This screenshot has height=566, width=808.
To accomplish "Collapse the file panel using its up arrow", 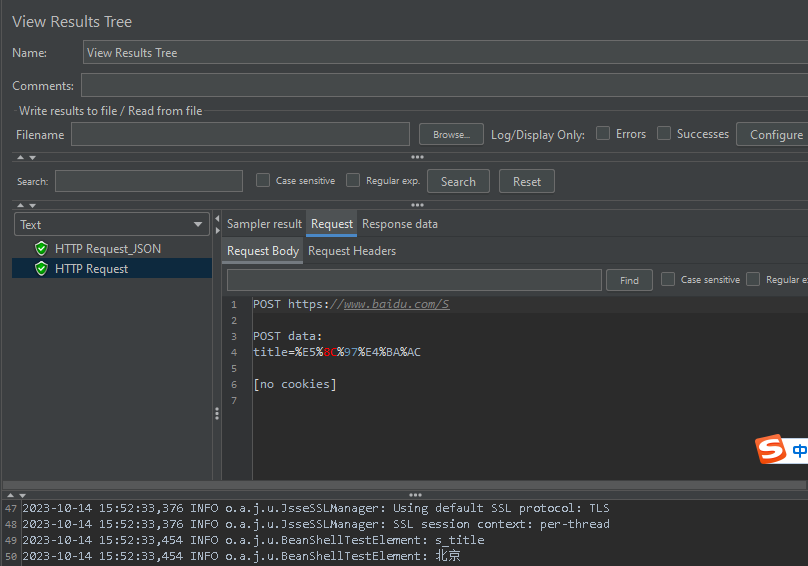I will click(21, 157).
